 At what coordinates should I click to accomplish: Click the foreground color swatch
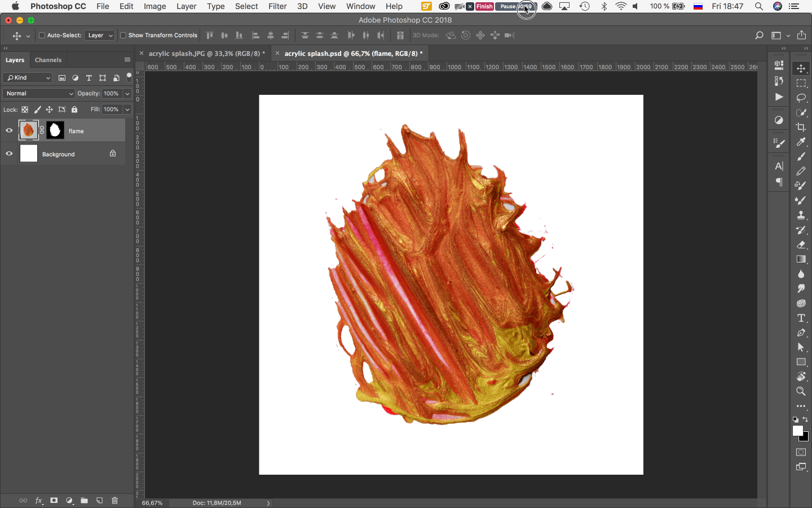click(x=797, y=430)
